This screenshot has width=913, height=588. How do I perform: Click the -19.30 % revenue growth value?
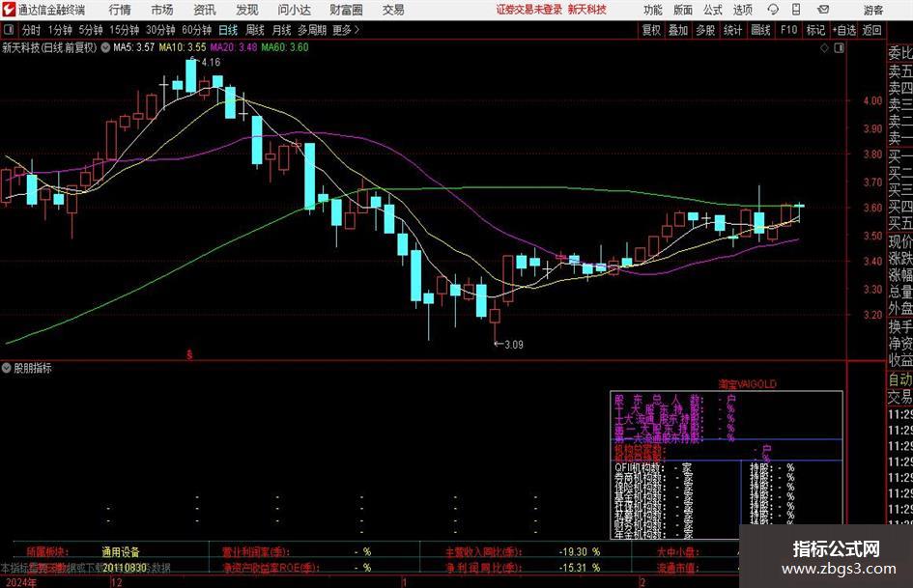click(x=580, y=551)
